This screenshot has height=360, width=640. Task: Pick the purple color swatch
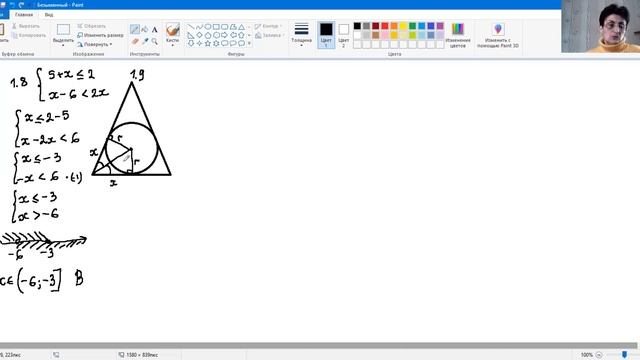point(440,26)
